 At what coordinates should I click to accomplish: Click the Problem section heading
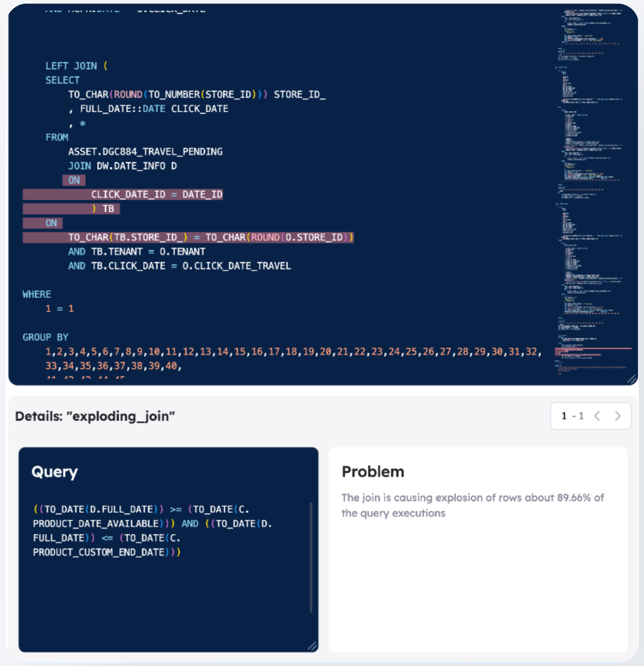pos(373,472)
